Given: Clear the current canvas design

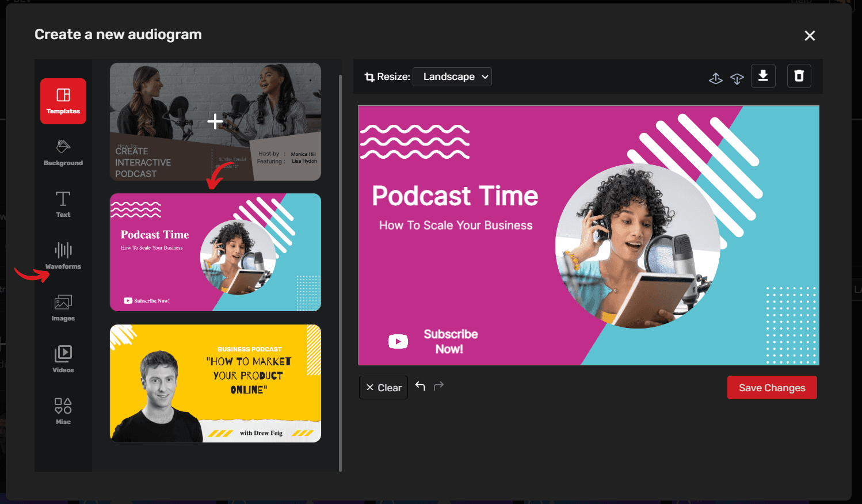Looking at the screenshot, I should (x=383, y=387).
